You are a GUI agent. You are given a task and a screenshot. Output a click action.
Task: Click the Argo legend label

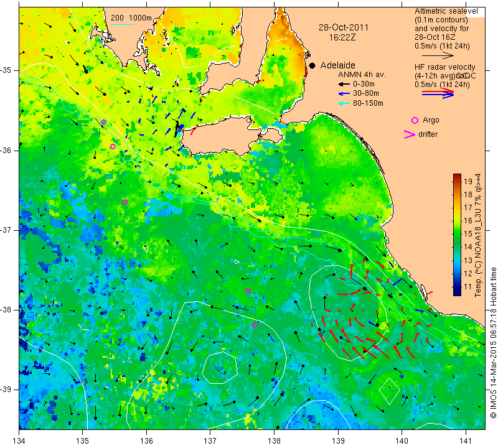pos(431,120)
